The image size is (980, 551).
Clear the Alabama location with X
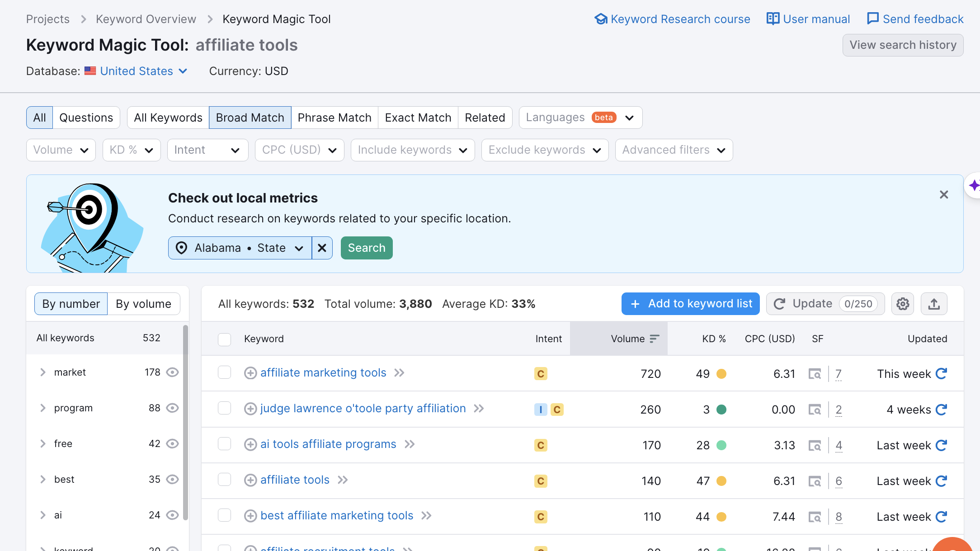tap(322, 248)
